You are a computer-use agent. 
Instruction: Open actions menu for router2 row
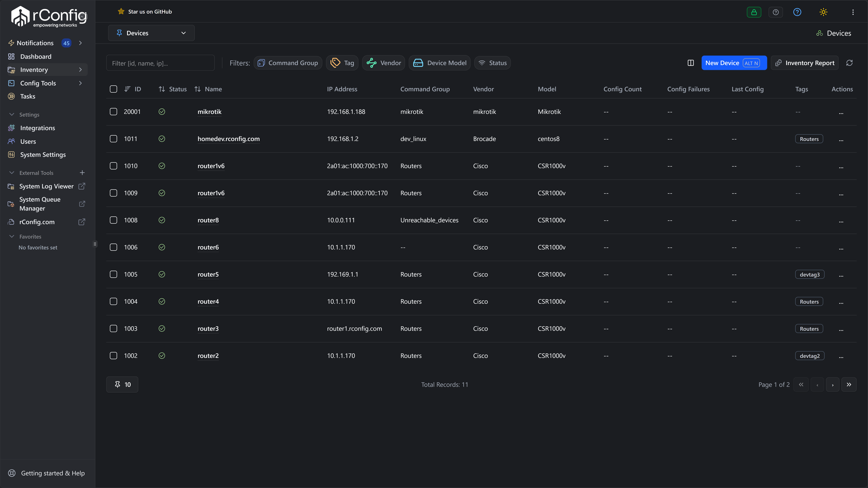(x=841, y=357)
